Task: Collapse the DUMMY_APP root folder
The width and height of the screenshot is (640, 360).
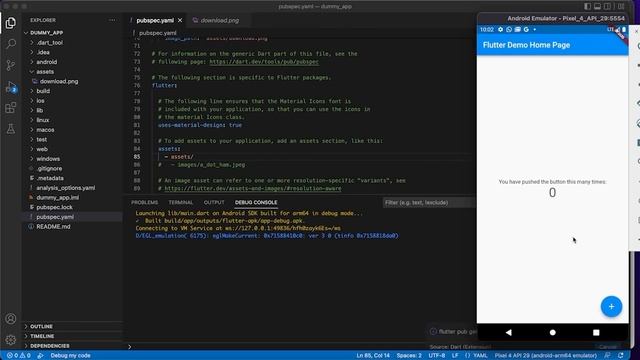Action: click(46, 33)
